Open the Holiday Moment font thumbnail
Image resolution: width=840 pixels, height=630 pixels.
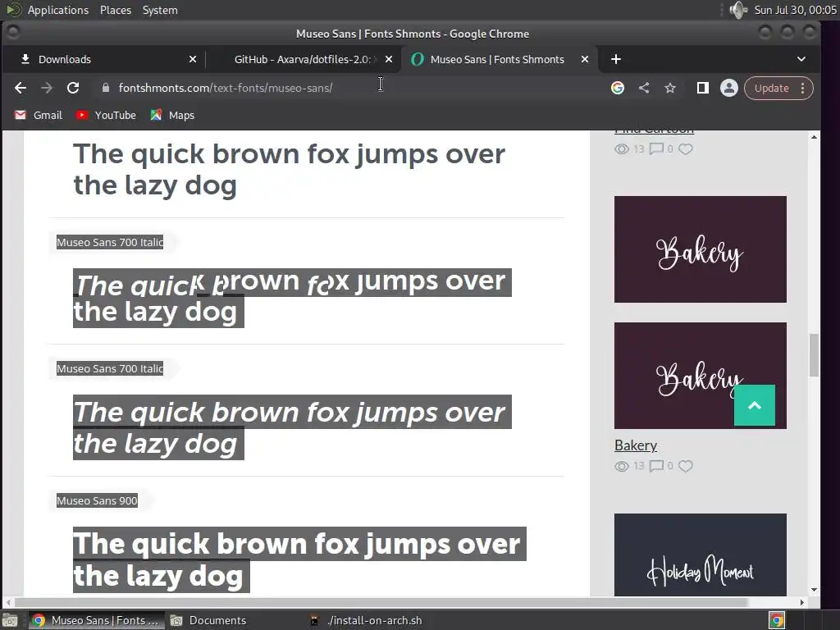click(701, 555)
